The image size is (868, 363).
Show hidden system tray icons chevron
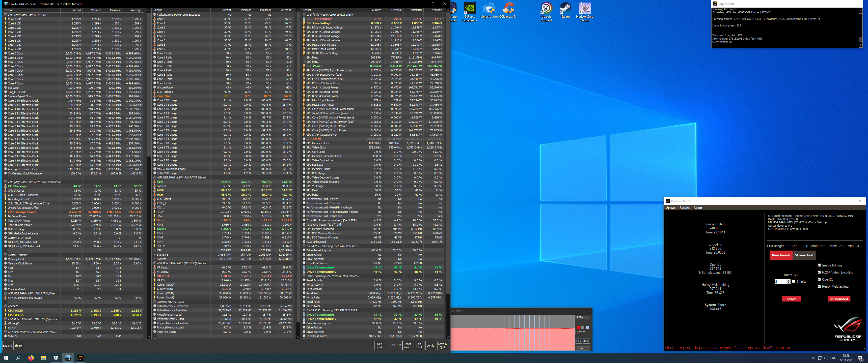tap(813, 358)
